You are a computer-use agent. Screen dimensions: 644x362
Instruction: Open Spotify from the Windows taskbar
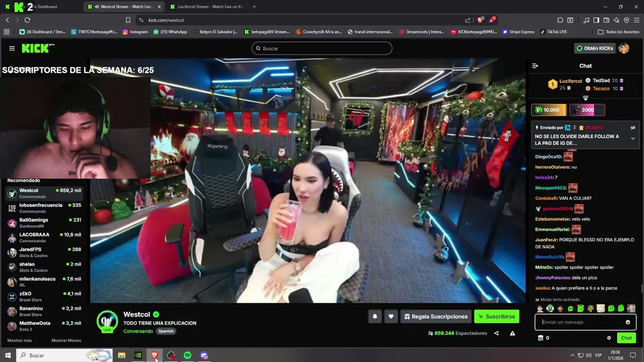click(187, 355)
